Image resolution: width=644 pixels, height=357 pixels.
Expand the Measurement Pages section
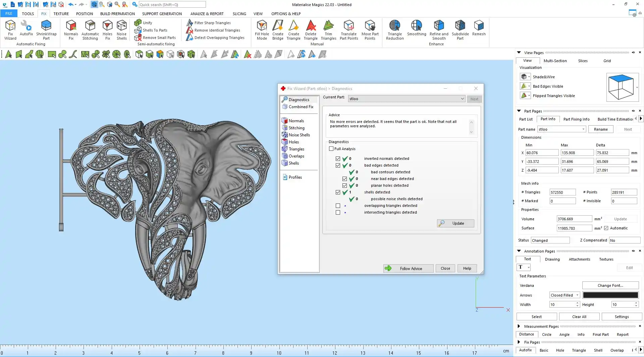pos(519,326)
